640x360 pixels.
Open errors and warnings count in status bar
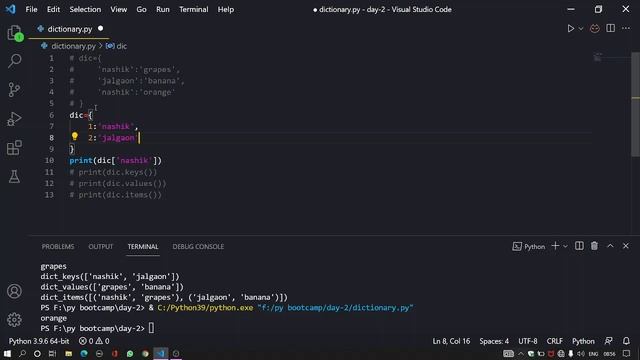pyautogui.click(x=94, y=341)
